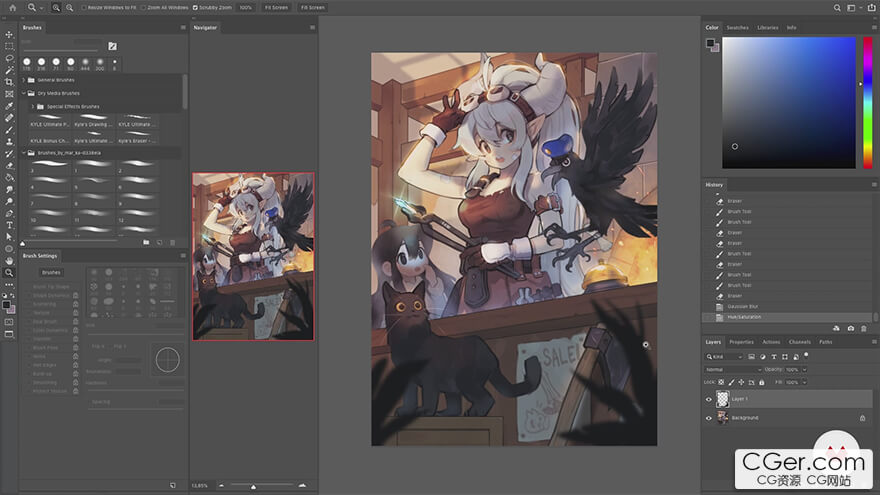The width and height of the screenshot is (880, 495).
Task: Switch to the Swatches tab
Action: point(737,28)
